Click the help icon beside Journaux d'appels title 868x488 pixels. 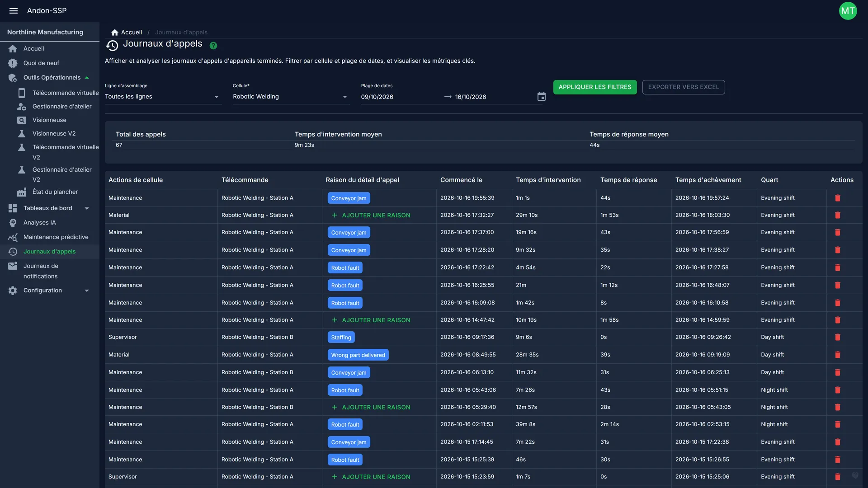pos(213,46)
